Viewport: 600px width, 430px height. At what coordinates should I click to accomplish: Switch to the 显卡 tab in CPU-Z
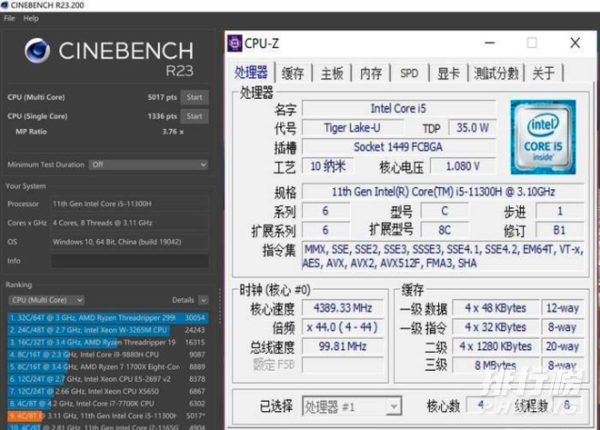(x=448, y=73)
